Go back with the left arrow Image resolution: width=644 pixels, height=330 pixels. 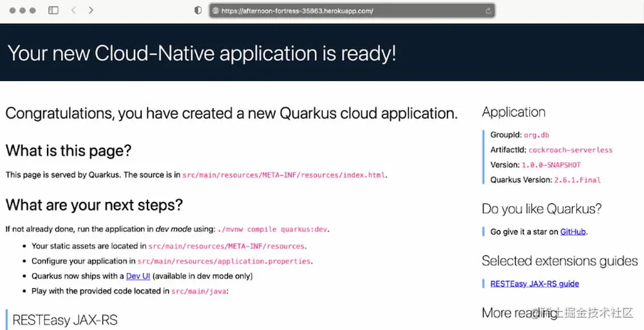point(73,10)
